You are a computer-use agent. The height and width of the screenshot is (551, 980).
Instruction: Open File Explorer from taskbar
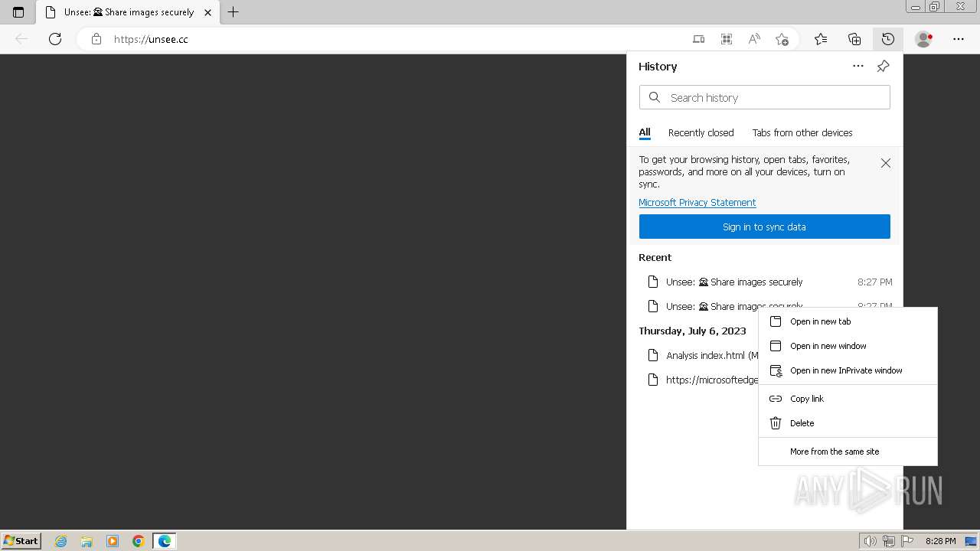87,541
